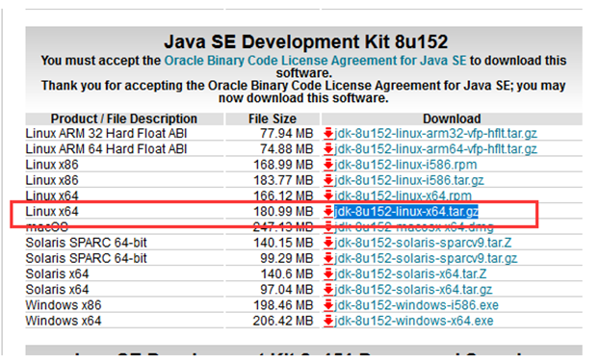Select the Windows x86 description cell
Viewport: 599px width, 364px height.
(x=64, y=305)
